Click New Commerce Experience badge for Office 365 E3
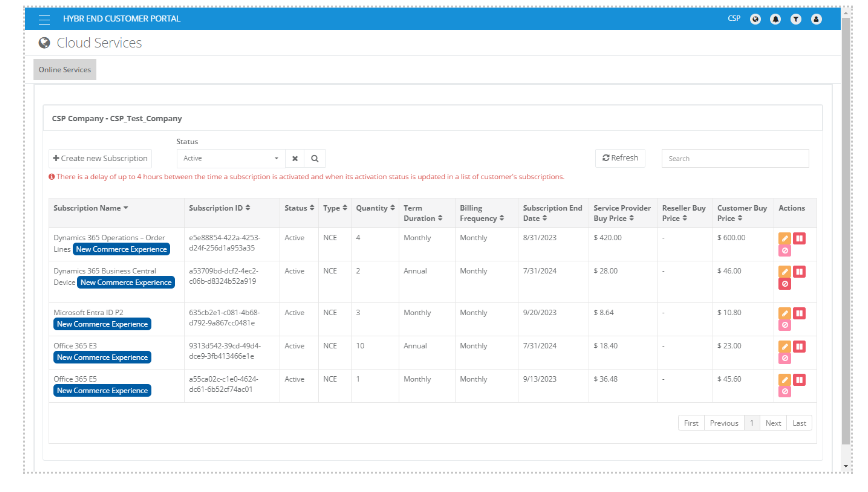The width and height of the screenshot is (868, 492). (x=102, y=358)
